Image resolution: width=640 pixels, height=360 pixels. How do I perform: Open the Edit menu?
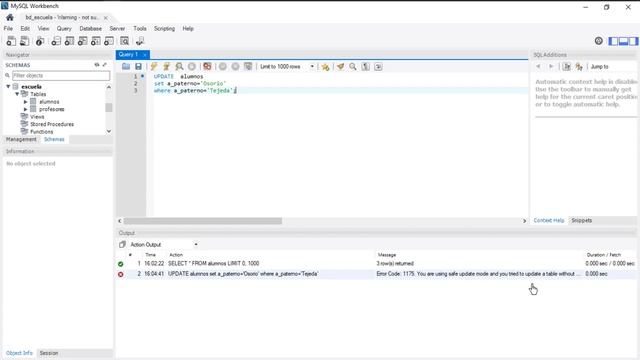(25, 29)
